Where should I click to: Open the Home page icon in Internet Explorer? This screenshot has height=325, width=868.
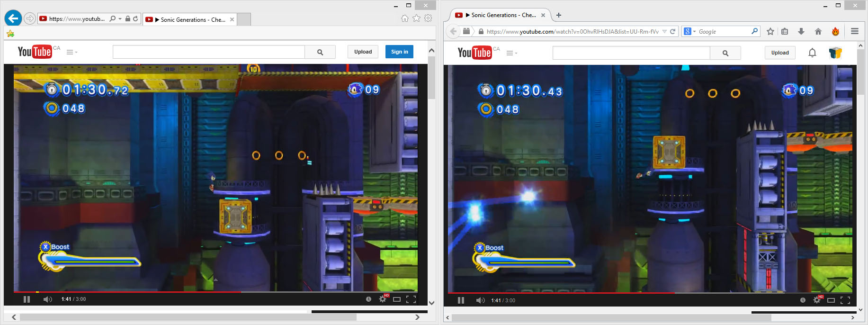click(x=405, y=18)
